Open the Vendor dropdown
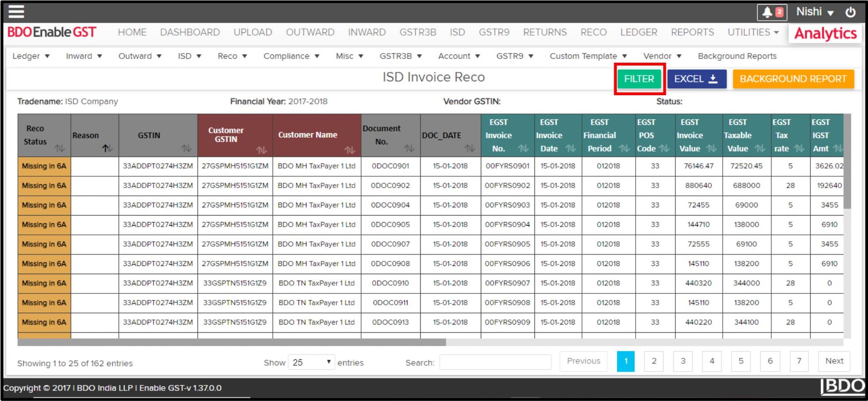The image size is (868, 401). pyautogui.click(x=662, y=56)
